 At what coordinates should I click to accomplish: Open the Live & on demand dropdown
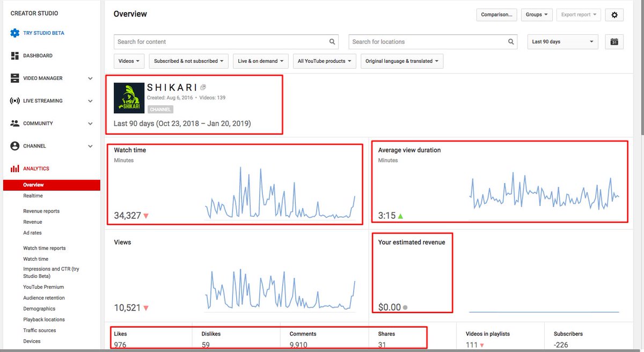(x=261, y=61)
